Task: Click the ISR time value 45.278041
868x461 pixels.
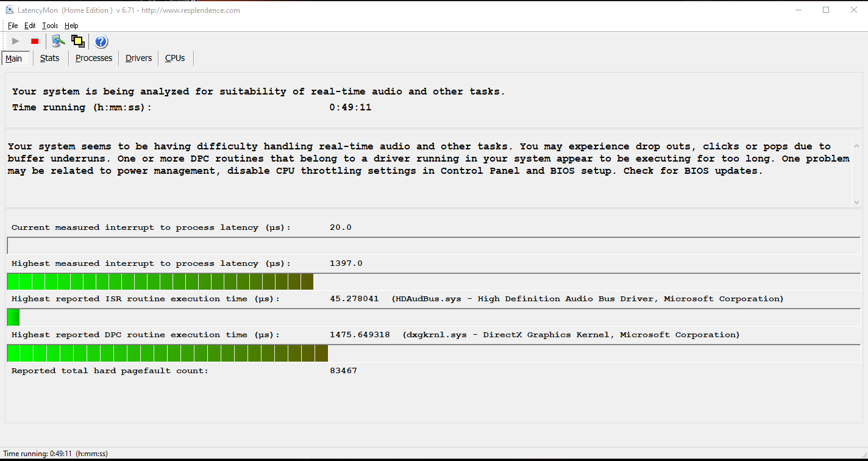Action: point(354,299)
